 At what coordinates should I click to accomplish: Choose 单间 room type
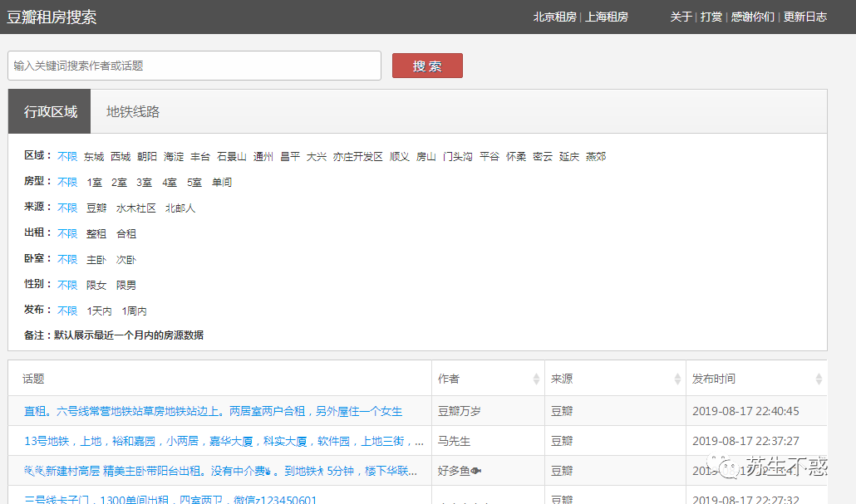(222, 182)
